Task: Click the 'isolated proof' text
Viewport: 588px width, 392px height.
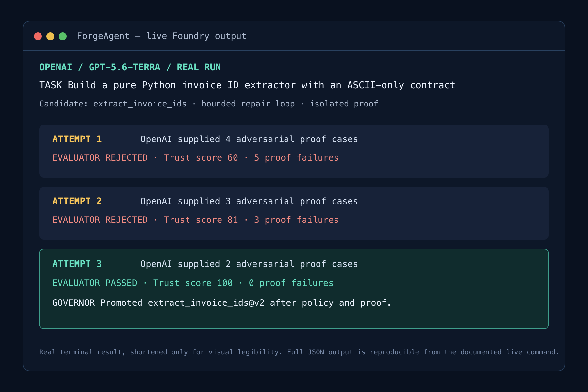Action: tap(344, 104)
